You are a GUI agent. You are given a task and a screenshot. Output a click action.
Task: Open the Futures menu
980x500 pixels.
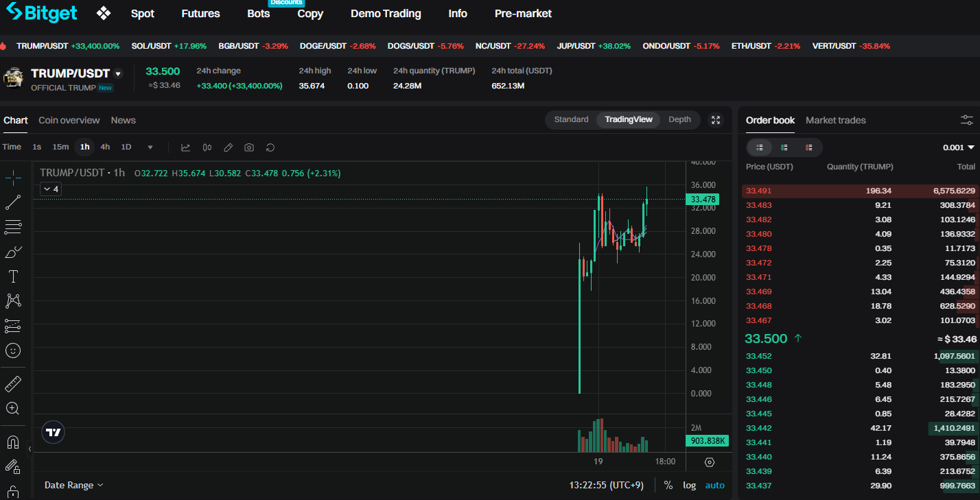[x=200, y=14]
